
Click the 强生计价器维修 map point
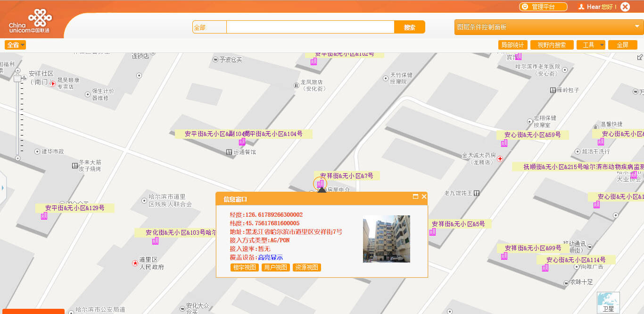point(88,94)
